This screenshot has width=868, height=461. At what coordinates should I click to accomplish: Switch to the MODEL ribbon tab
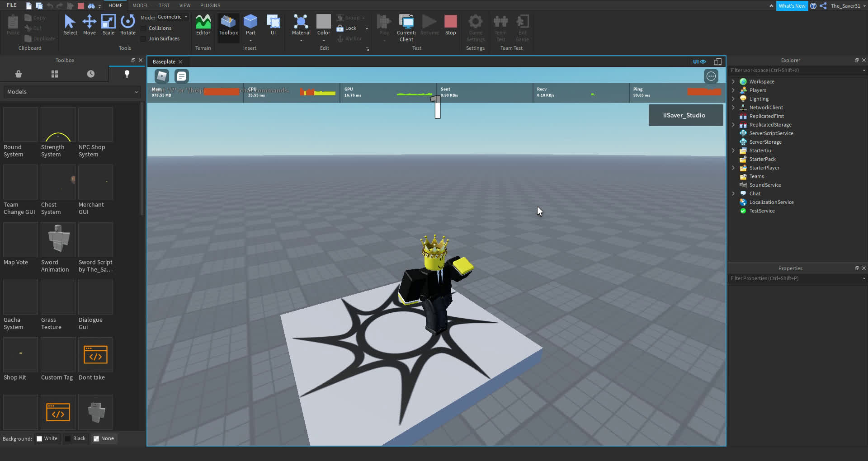tap(140, 5)
